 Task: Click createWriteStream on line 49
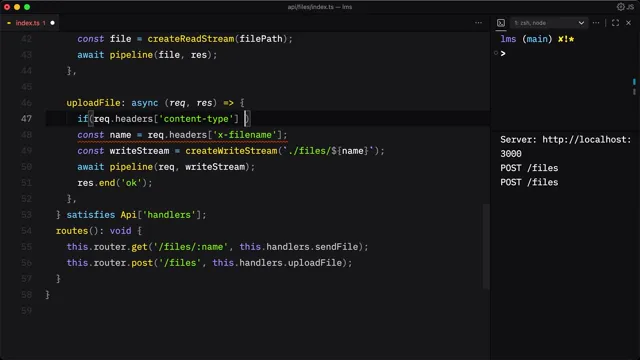point(231,151)
